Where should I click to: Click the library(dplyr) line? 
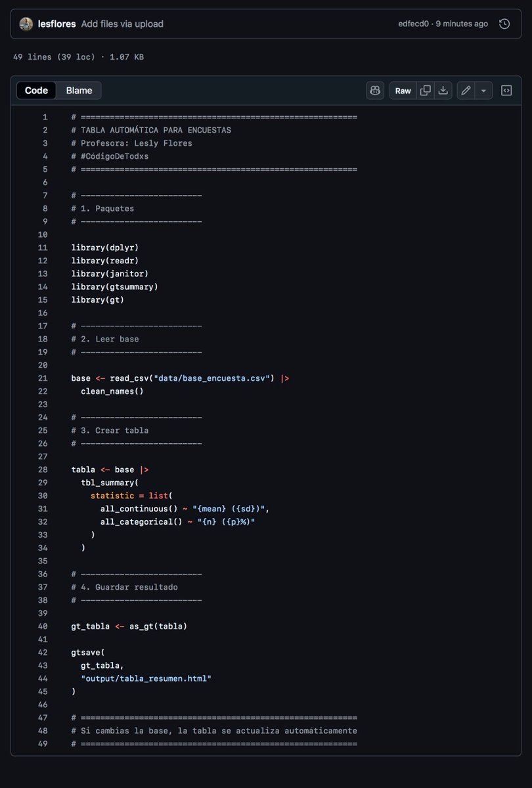(x=105, y=248)
